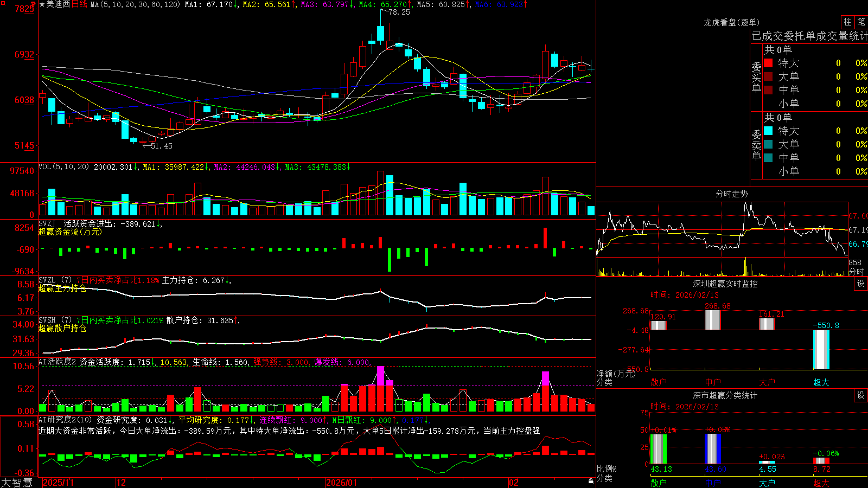Click the 已成交委托单成交量统计 header
The height and width of the screenshot is (488, 868).
tap(809, 36)
